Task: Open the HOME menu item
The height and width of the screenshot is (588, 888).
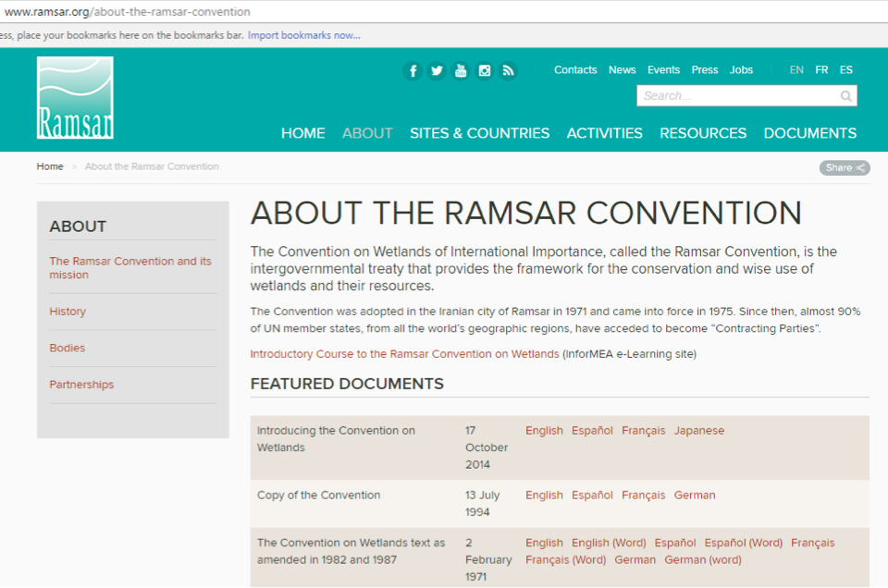Action: pyautogui.click(x=303, y=133)
